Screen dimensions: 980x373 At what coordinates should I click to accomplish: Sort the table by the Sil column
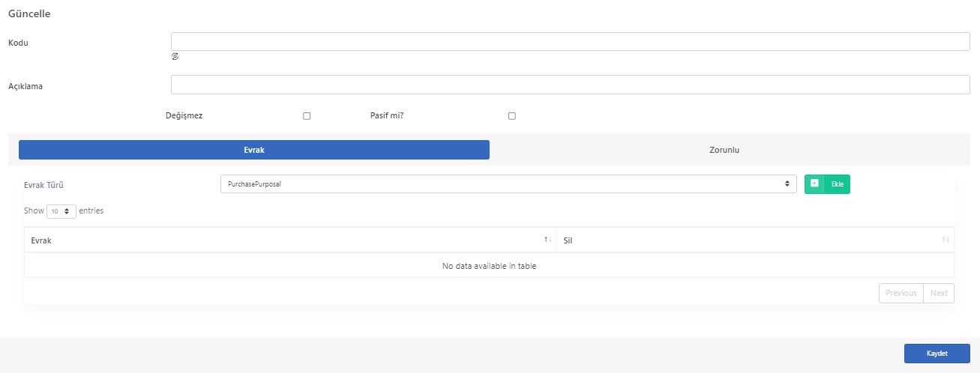click(755, 240)
